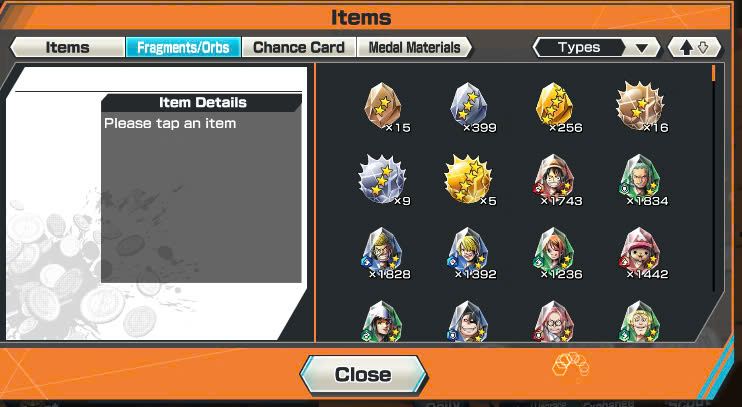Image resolution: width=742 pixels, height=407 pixels.
Task: Select Sanji fragment with x1392
Action: [x=469, y=254]
